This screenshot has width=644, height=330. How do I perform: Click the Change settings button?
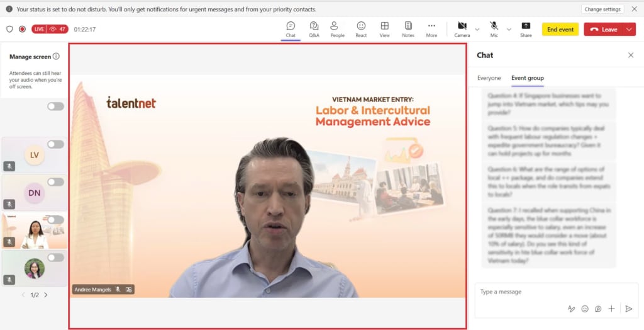[602, 9]
